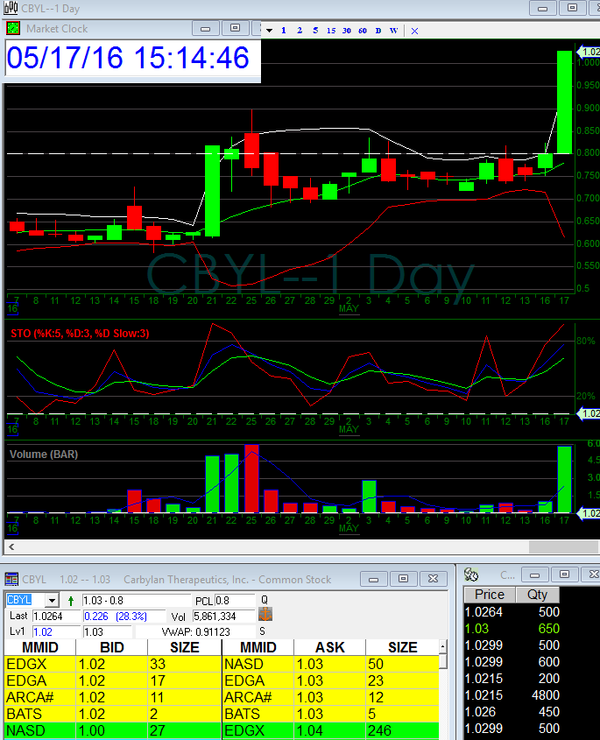The width and height of the screenshot is (600, 740).
Task: Select the EDGX 1.04 ask row
Action: tap(330, 731)
